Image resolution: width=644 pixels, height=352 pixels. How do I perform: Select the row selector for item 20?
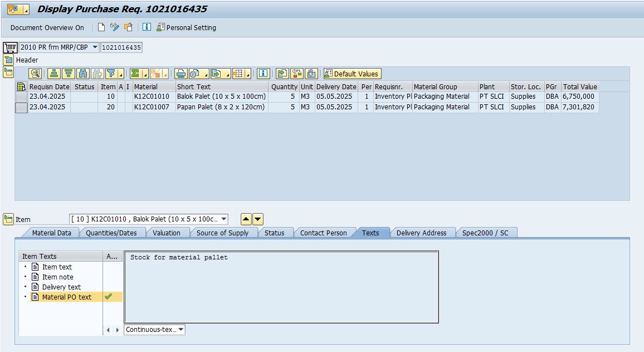pyautogui.click(x=21, y=107)
